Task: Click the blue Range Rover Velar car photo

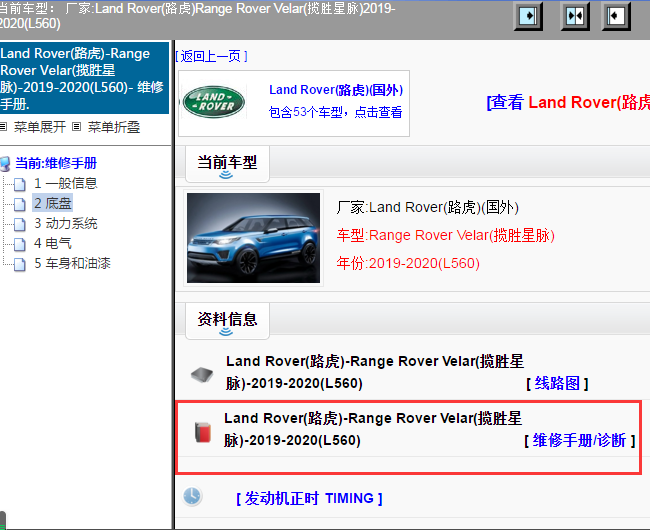Action: coord(253,238)
